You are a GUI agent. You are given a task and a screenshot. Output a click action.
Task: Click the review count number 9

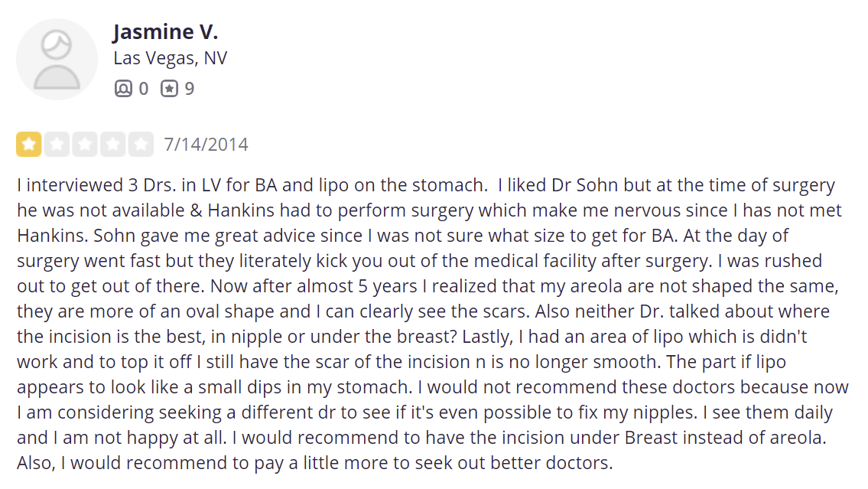pos(190,89)
